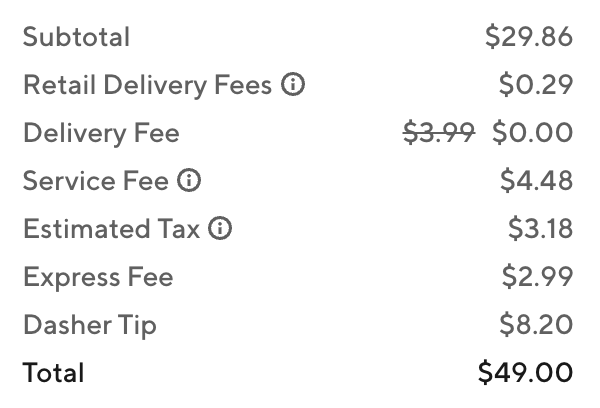Select the $0.00 delivery fee amount
This screenshot has height=408, width=600.
coord(533,132)
